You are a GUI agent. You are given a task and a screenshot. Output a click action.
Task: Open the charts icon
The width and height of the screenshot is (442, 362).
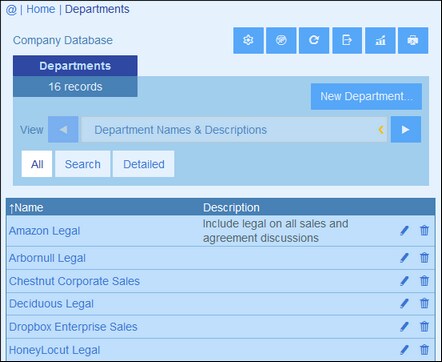(x=380, y=40)
